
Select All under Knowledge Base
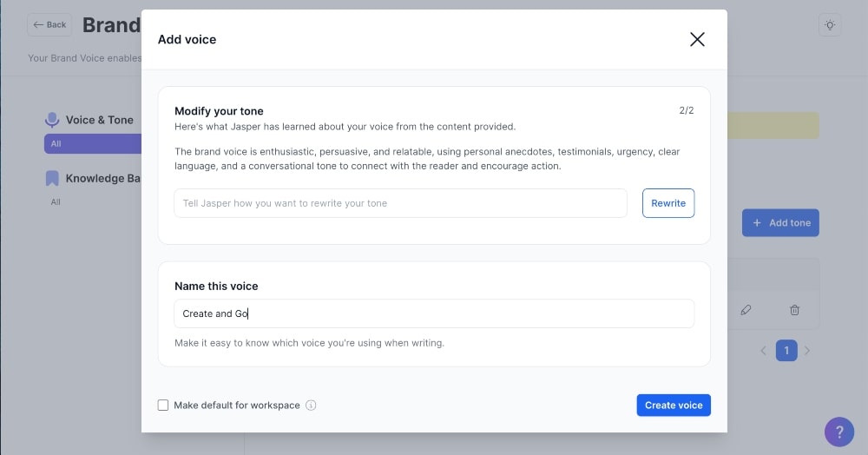tap(56, 202)
